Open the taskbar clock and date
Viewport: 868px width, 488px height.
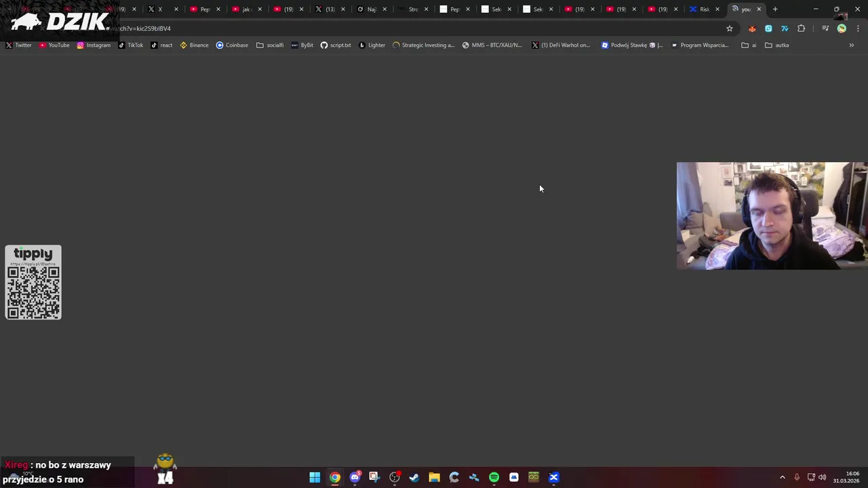[x=846, y=477]
